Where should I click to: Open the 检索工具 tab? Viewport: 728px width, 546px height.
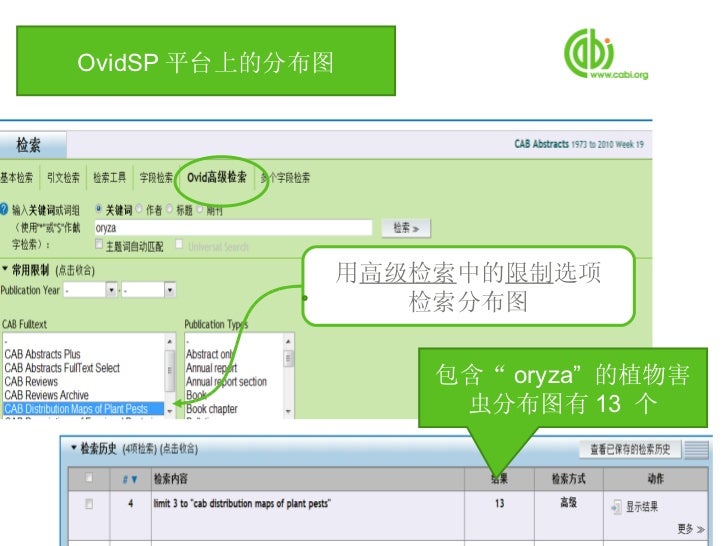(110, 177)
